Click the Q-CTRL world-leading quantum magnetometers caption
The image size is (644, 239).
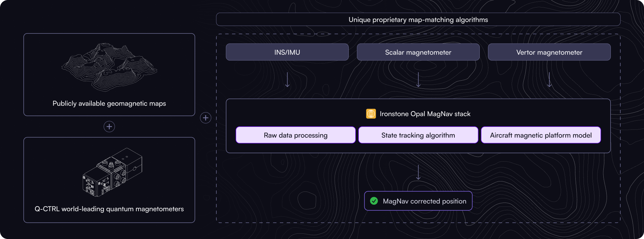tap(109, 209)
